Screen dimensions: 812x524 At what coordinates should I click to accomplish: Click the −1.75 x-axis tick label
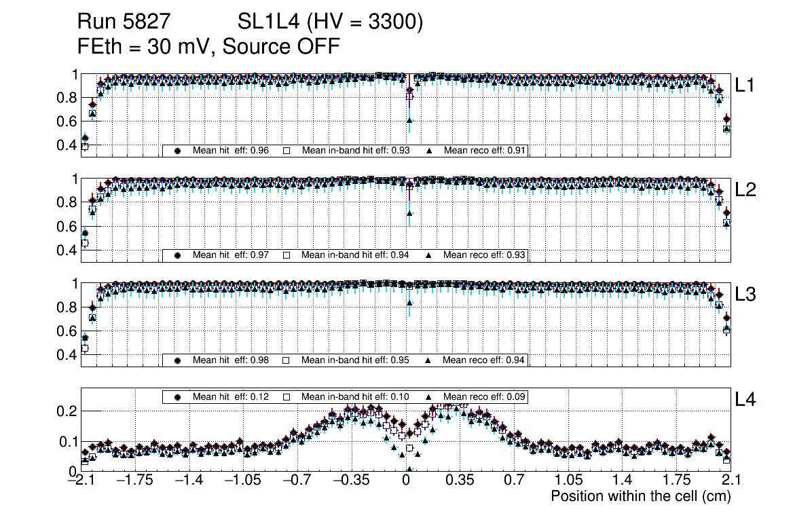135,481
